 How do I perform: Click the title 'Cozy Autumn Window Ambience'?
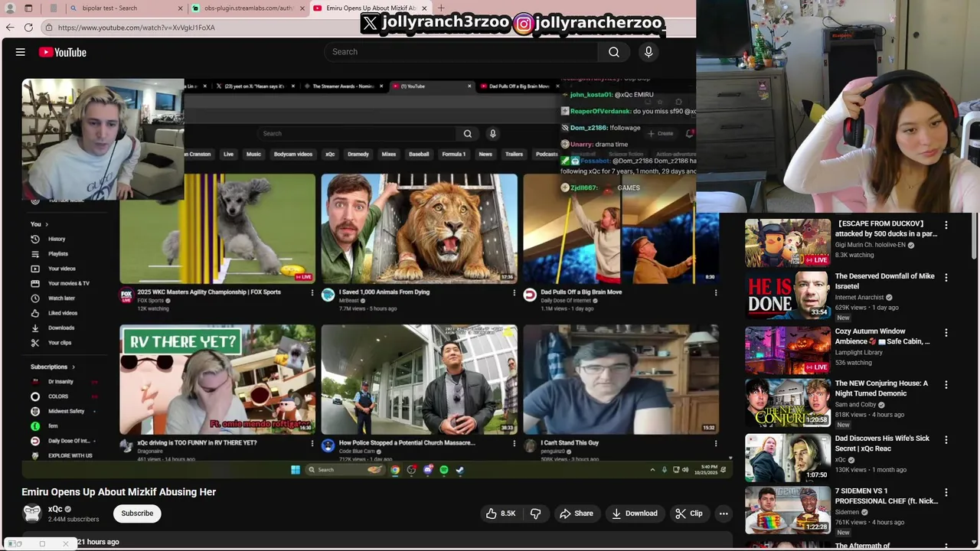pyautogui.click(x=883, y=336)
